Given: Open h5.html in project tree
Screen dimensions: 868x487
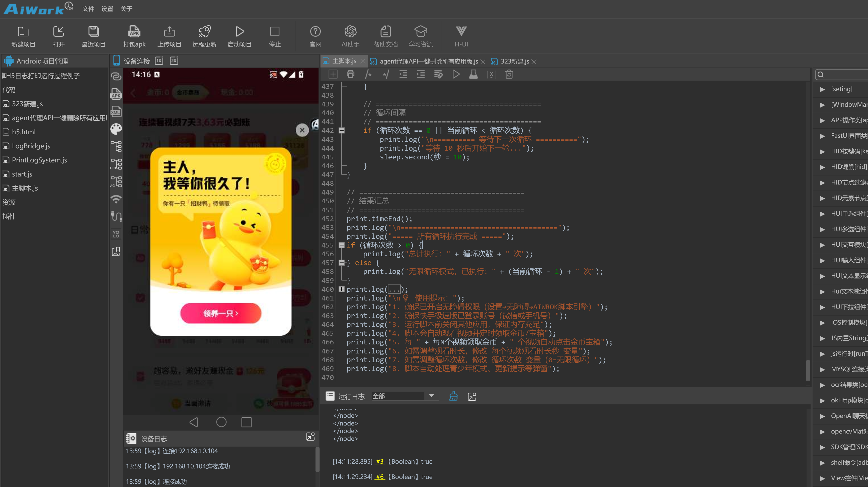Looking at the screenshot, I should (x=24, y=132).
